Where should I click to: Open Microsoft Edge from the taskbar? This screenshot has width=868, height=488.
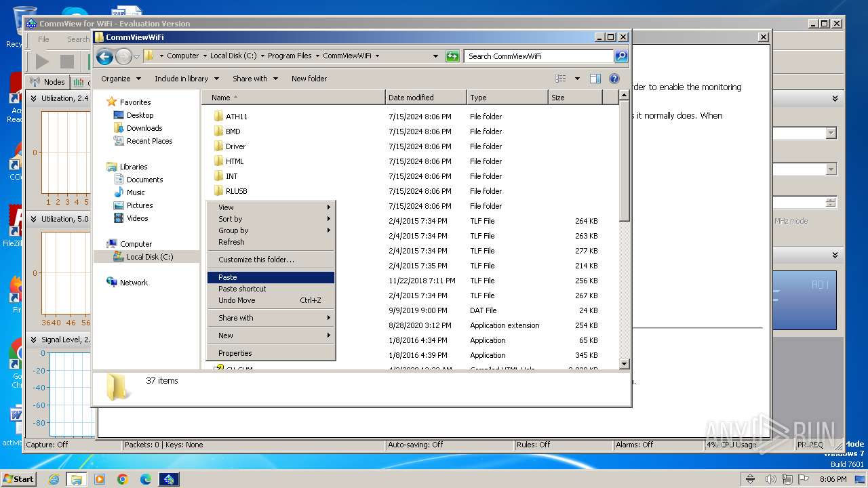146,479
